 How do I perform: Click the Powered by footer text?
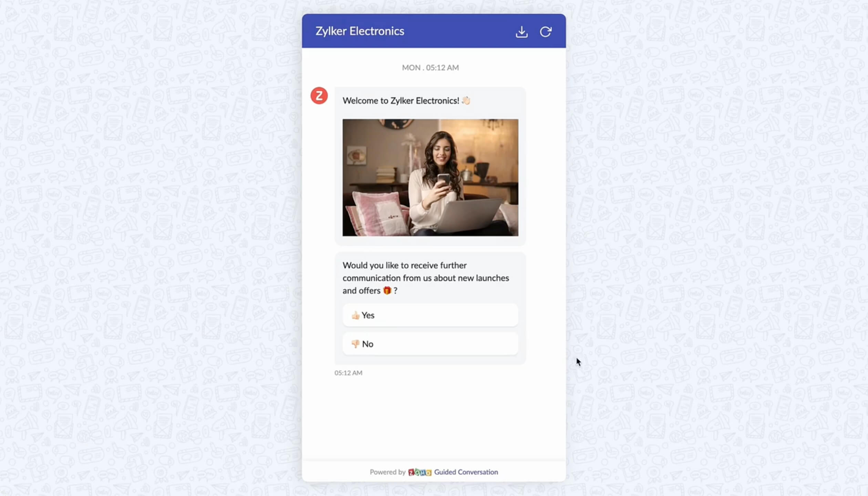click(387, 472)
